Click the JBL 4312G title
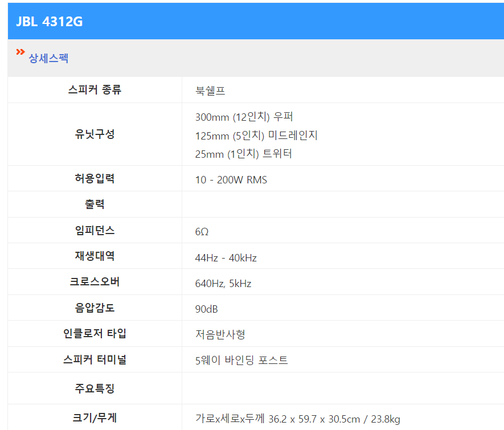This screenshot has width=504, height=430. click(49, 22)
